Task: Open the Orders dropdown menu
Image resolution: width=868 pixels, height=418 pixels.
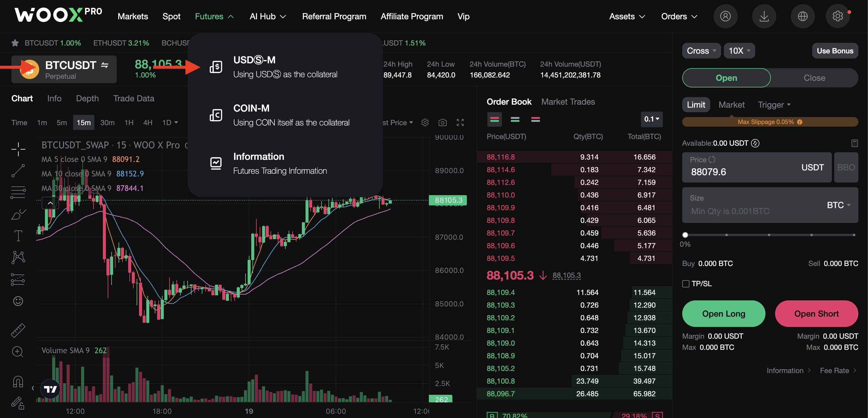Action: click(x=679, y=16)
